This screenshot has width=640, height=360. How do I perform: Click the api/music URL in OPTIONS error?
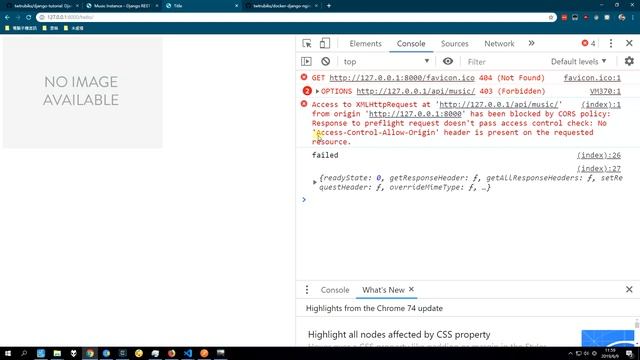[x=416, y=91]
